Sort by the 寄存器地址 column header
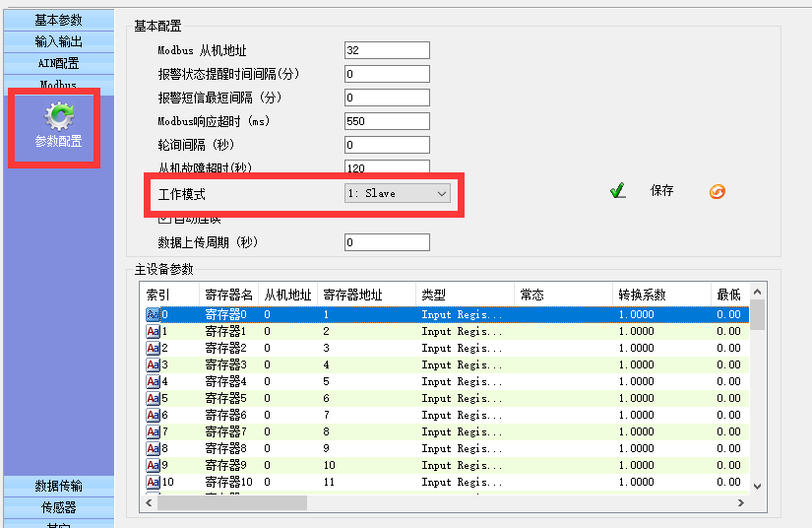 click(x=366, y=295)
